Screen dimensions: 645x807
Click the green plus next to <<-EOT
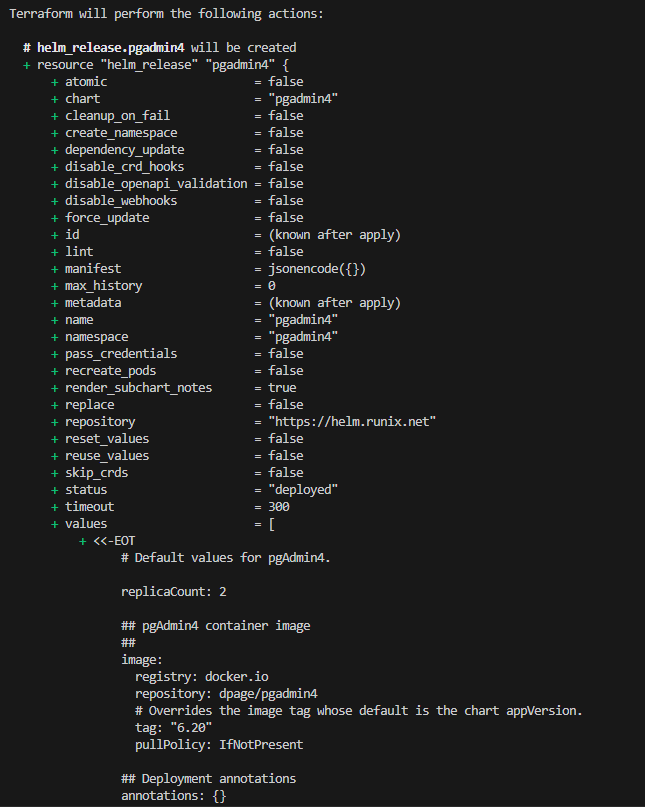tap(82, 541)
